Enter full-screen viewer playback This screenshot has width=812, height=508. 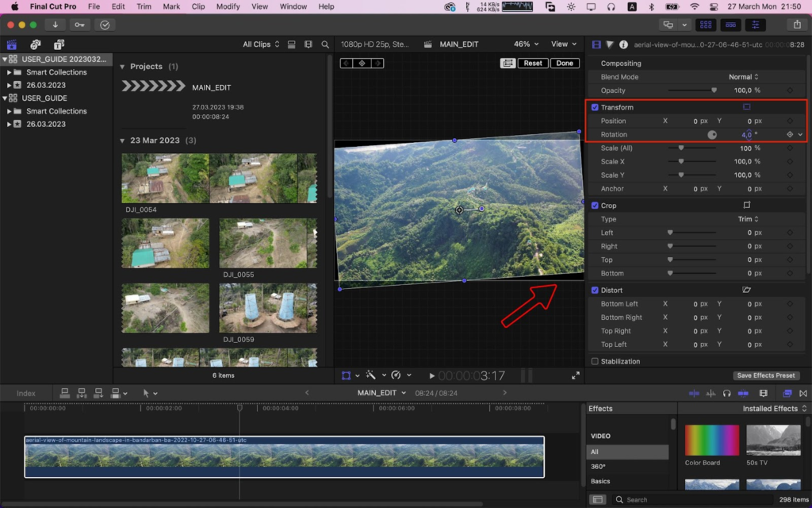(x=576, y=375)
